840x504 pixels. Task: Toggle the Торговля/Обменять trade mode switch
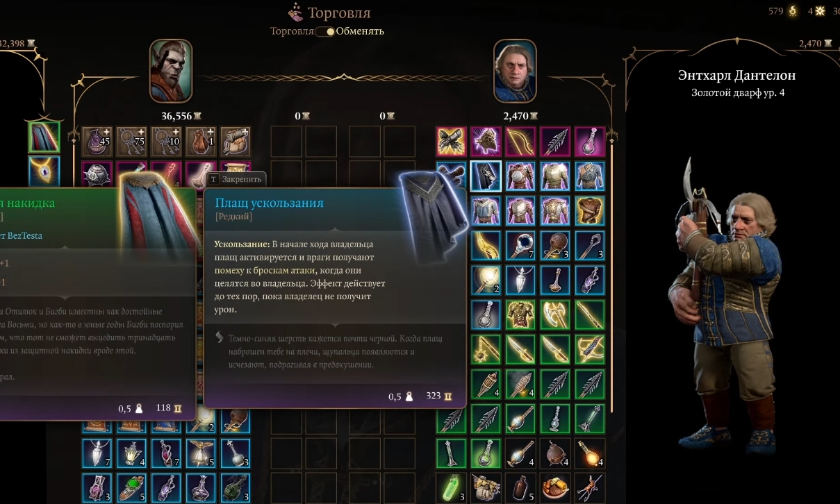(324, 31)
